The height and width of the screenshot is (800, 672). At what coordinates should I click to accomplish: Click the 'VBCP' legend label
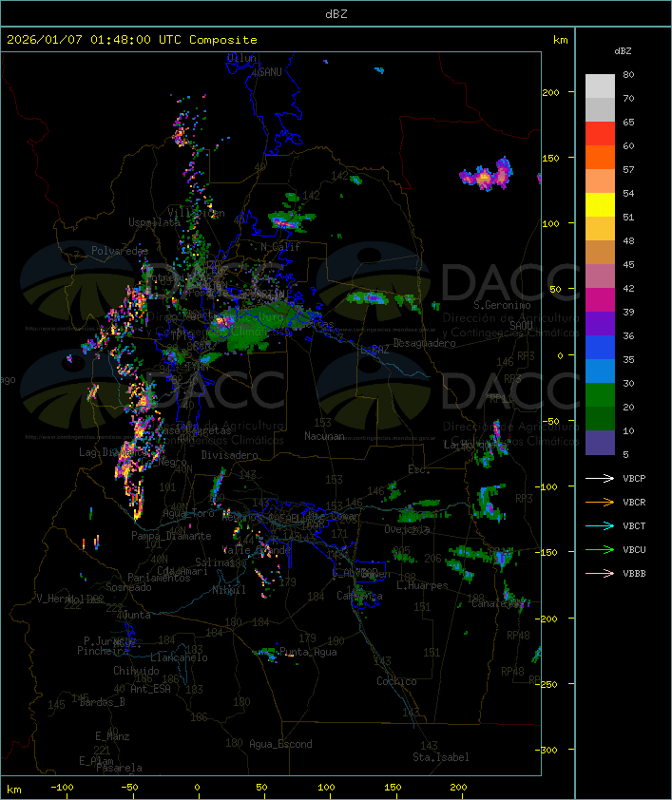pos(634,478)
